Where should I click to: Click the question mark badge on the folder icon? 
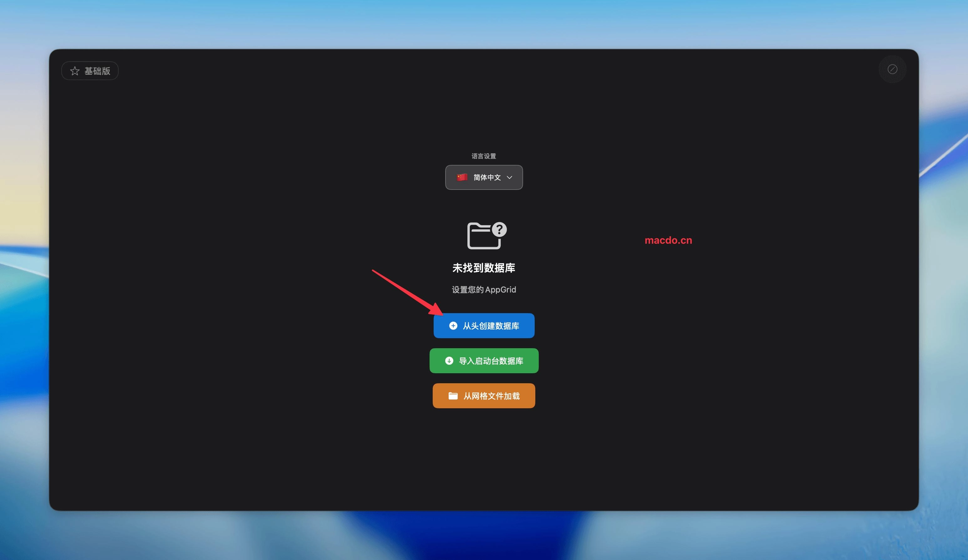pyautogui.click(x=499, y=229)
